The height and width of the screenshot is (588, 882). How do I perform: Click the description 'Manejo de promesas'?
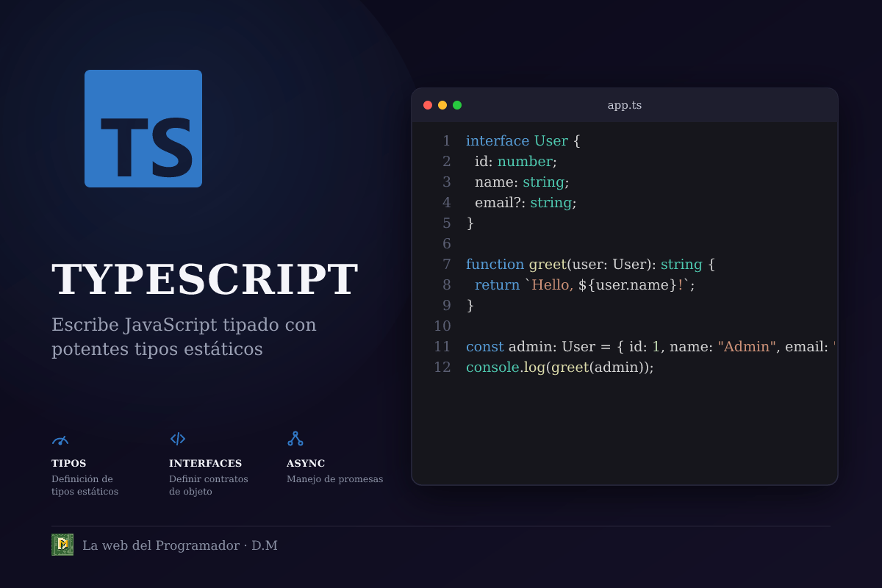[335, 479]
